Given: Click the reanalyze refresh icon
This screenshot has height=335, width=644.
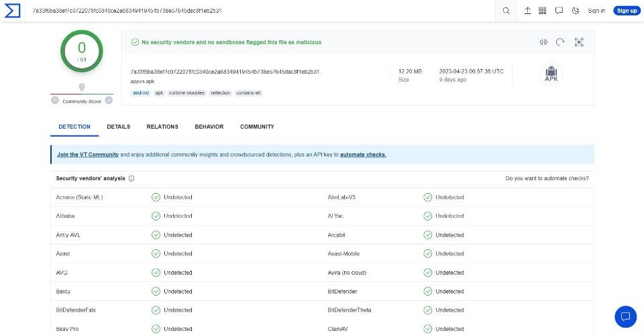Looking at the screenshot, I should (x=560, y=42).
